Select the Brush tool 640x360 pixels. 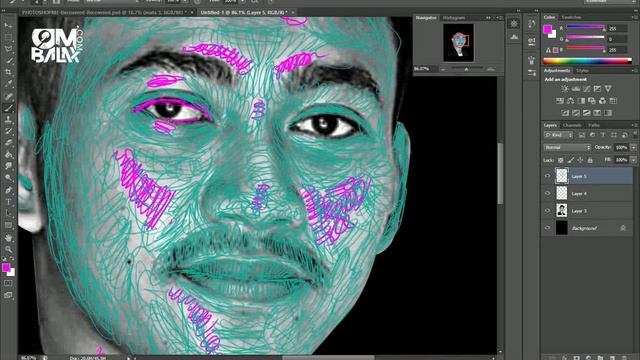(x=8, y=108)
